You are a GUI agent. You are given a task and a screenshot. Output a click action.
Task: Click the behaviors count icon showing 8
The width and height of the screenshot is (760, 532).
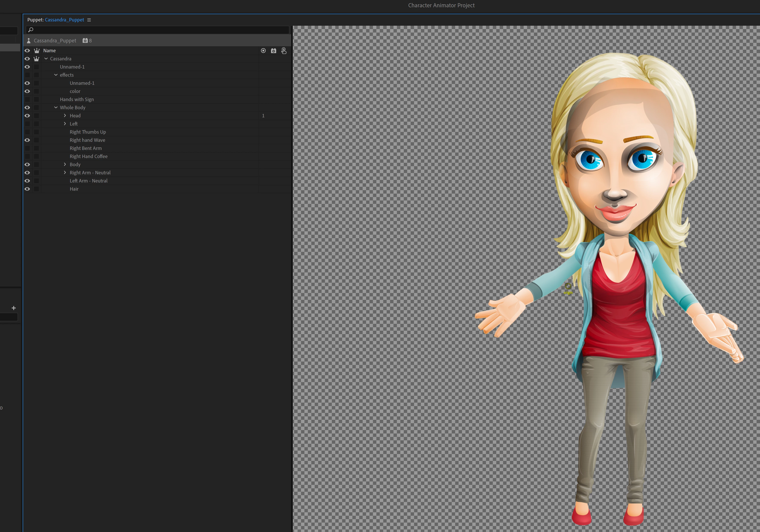pos(85,41)
